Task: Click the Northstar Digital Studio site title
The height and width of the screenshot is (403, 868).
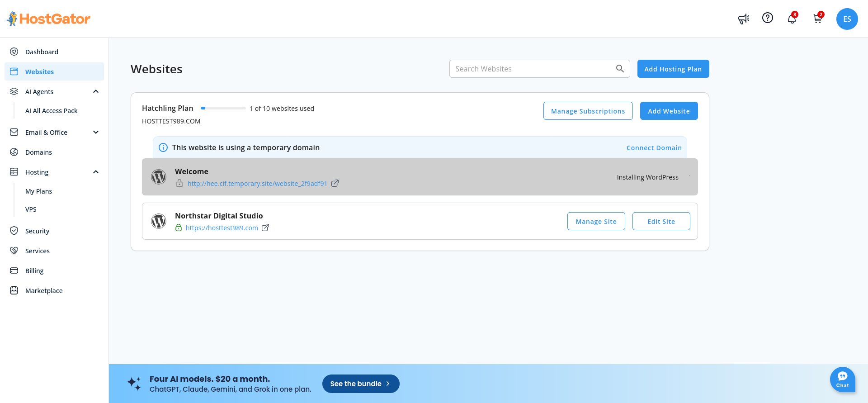Action: coord(219,216)
